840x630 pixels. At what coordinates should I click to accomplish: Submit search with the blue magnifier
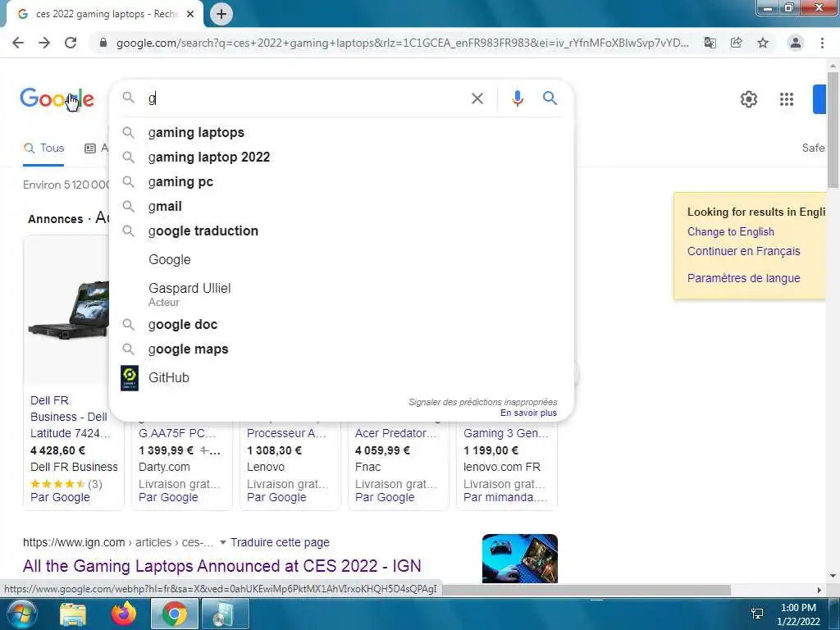click(550, 98)
